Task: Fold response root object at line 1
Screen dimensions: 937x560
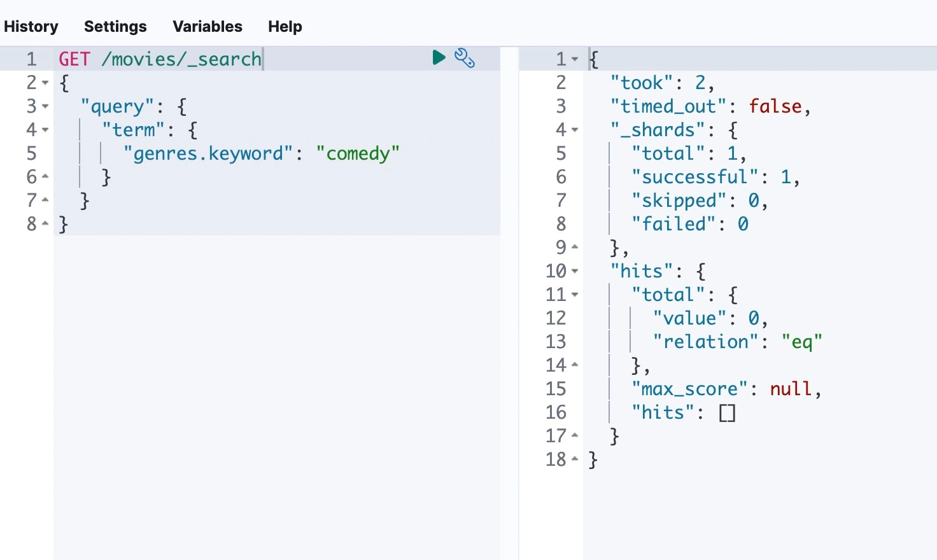Action: [575, 59]
